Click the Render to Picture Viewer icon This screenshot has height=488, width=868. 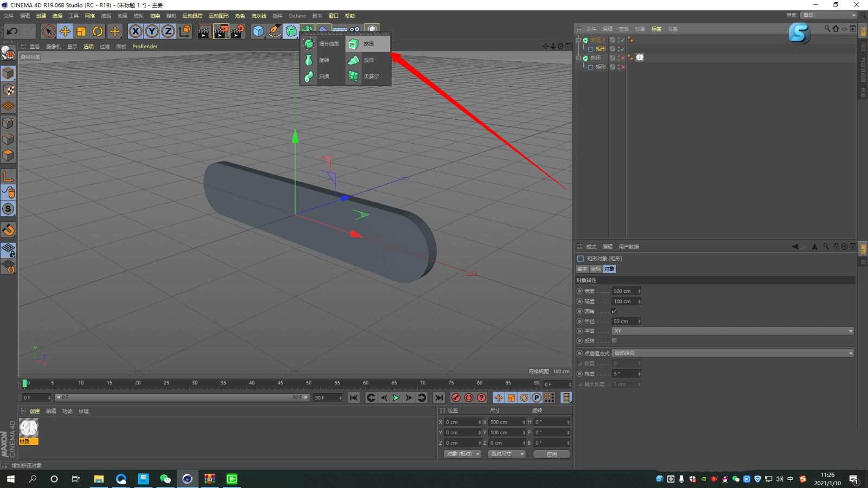pyautogui.click(x=220, y=31)
